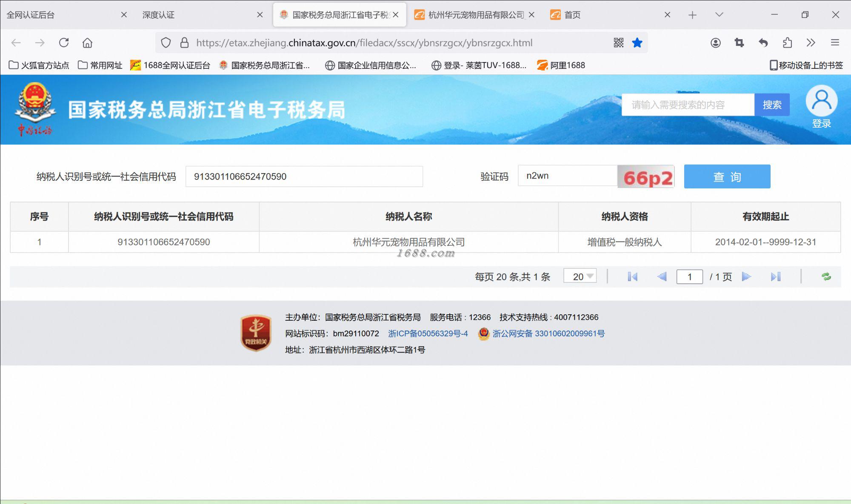The height and width of the screenshot is (504, 851).
Task: Expand the list all tabs chevron
Action: click(x=719, y=15)
